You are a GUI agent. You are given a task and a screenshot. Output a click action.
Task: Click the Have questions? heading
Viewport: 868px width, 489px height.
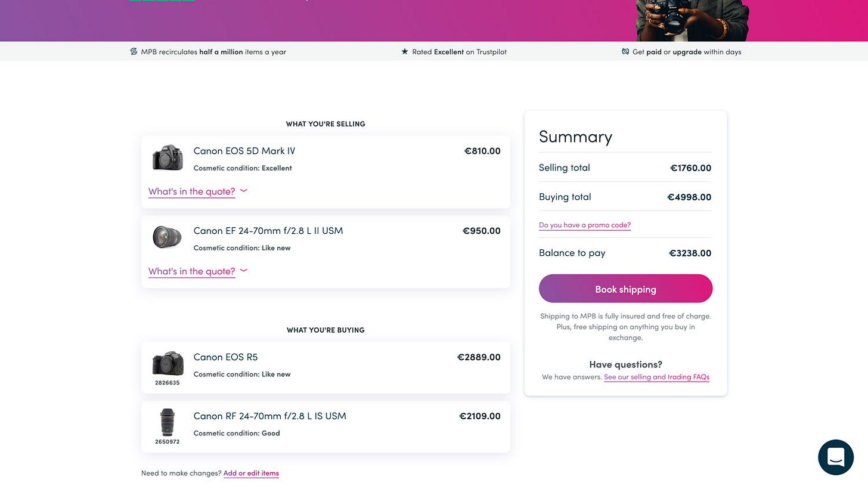(625, 364)
